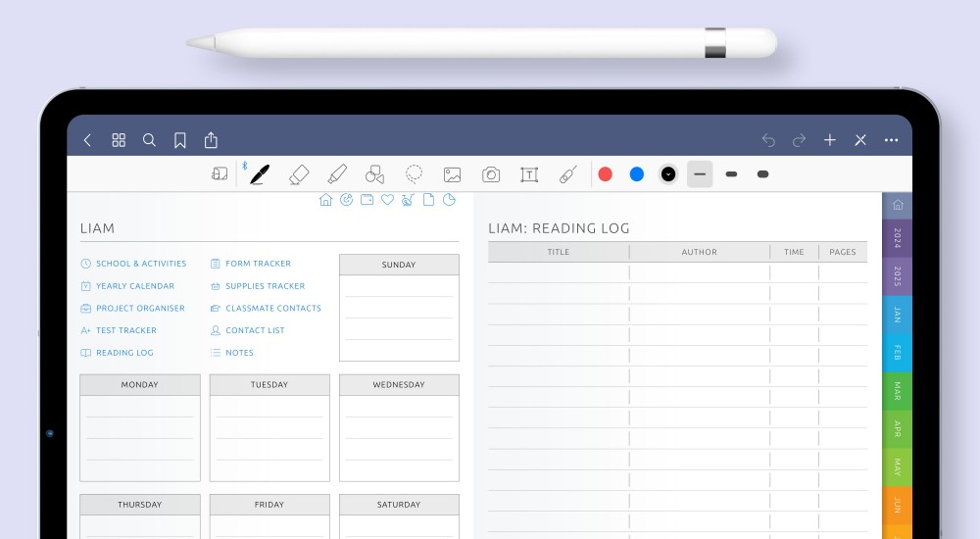Bookmark the current page
The image size is (980, 539).
[x=180, y=140]
